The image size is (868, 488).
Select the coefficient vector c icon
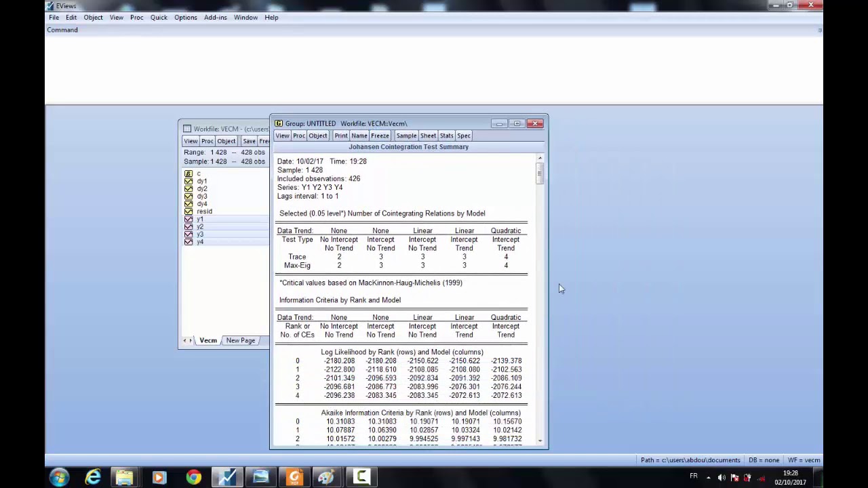(x=189, y=174)
